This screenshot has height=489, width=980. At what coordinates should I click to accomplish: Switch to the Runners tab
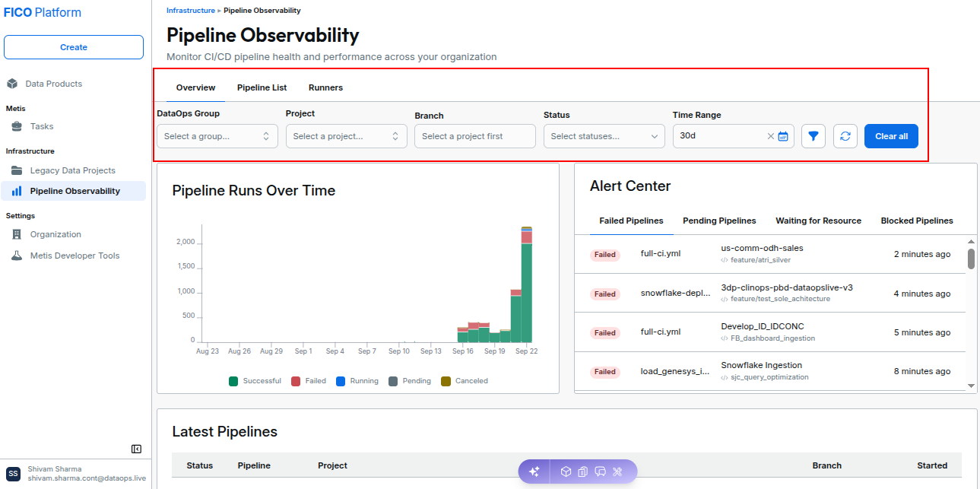point(325,87)
